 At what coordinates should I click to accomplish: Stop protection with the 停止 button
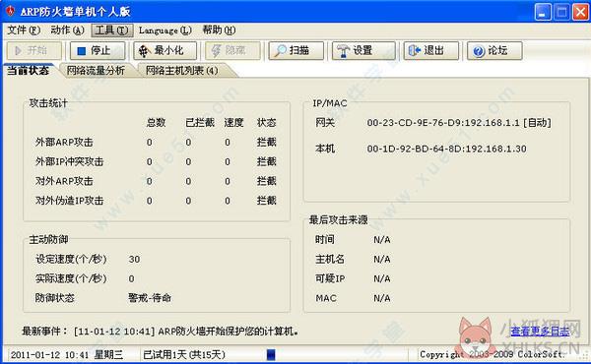click(x=98, y=50)
